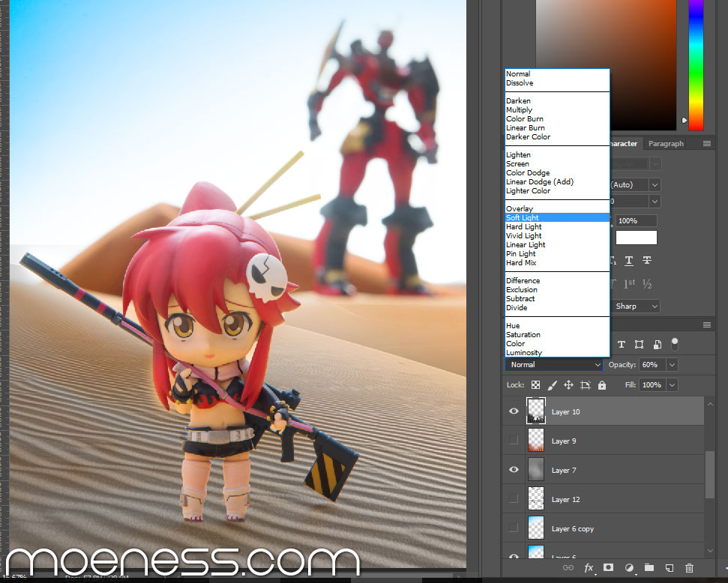Click the Fill 100% input field
Image resolution: width=728 pixels, height=583 pixels.
652,385
